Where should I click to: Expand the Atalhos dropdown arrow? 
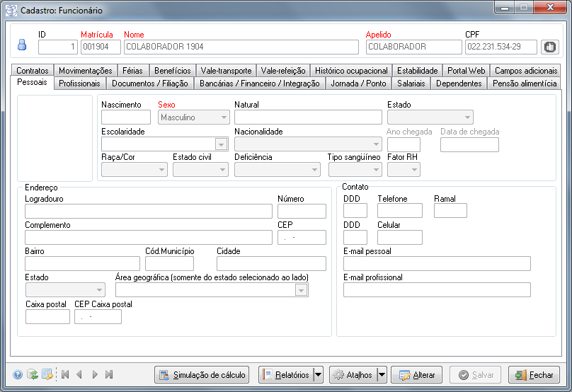(x=382, y=374)
